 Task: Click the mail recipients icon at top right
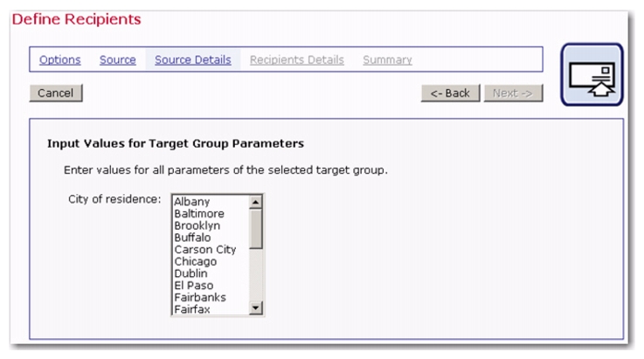[592, 75]
